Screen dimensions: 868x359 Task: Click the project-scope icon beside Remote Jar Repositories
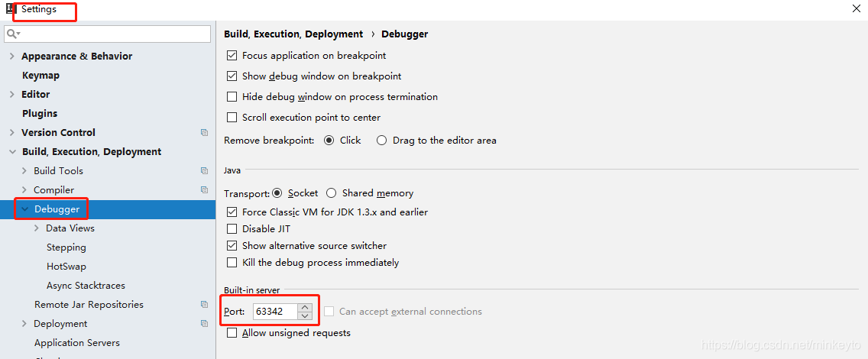tap(204, 305)
